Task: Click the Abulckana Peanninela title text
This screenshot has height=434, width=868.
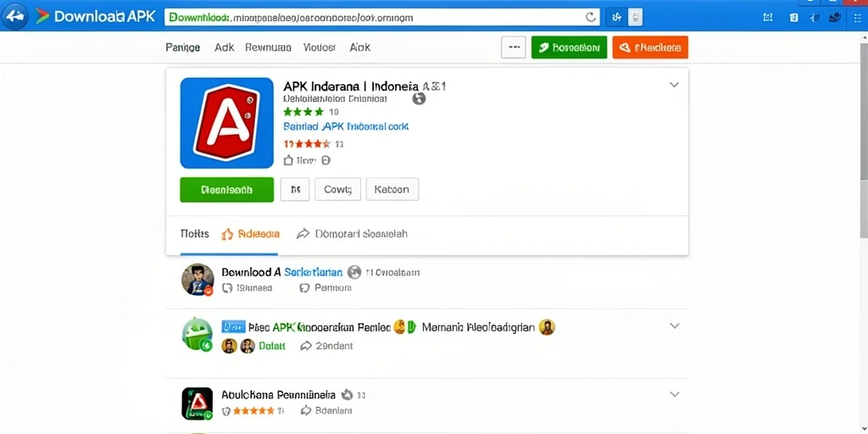Action: (278, 395)
